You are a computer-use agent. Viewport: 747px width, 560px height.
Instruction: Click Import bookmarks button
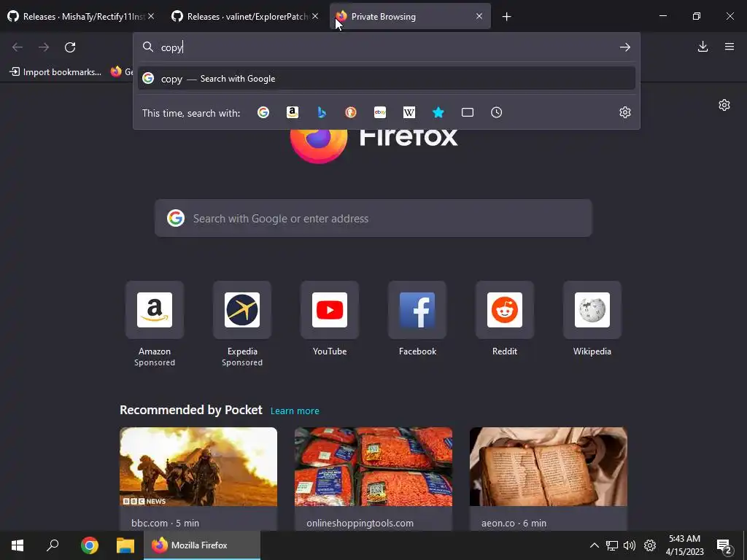click(x=55, y=72)
